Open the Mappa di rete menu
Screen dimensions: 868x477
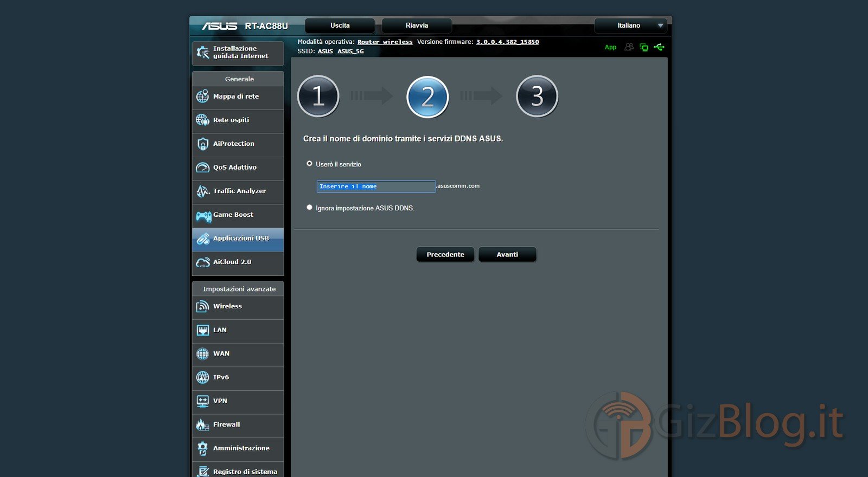(238, 96)
